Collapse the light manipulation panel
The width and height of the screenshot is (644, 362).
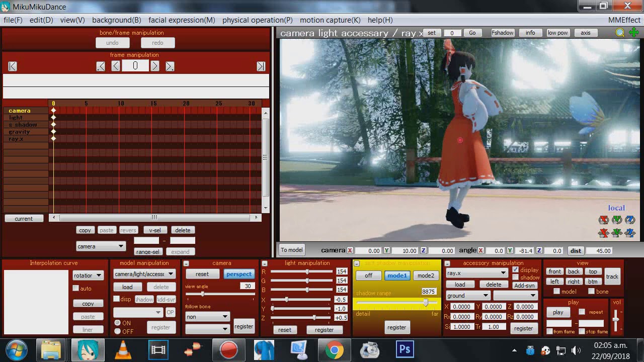[x=265, y=263]
